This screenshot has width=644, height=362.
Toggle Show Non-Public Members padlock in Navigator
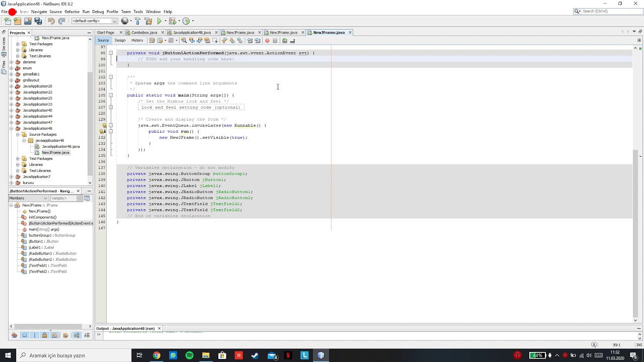coord(45,335)
